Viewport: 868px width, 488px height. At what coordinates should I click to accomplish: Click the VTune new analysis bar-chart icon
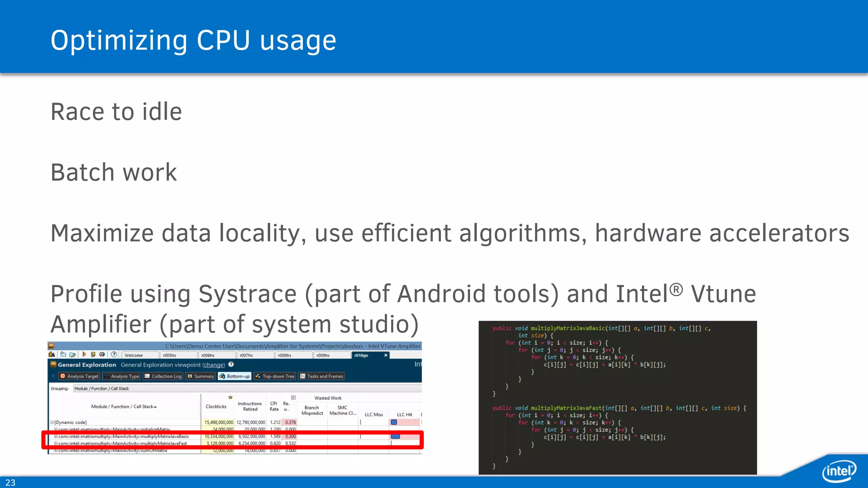52,355
